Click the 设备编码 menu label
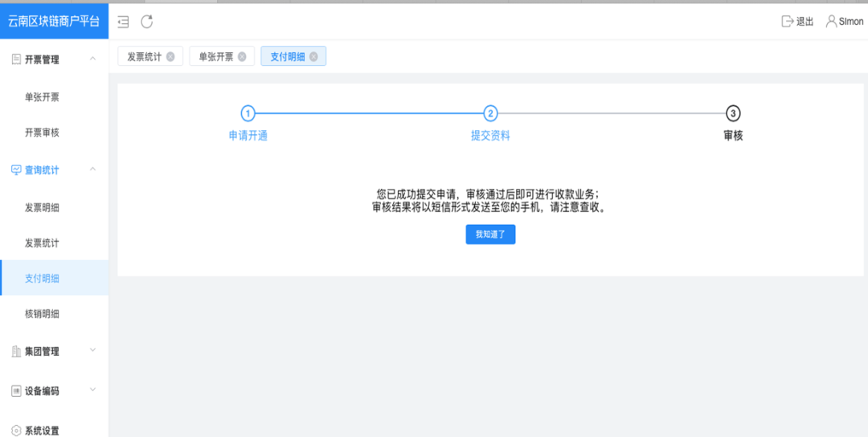 coord(42,391)
